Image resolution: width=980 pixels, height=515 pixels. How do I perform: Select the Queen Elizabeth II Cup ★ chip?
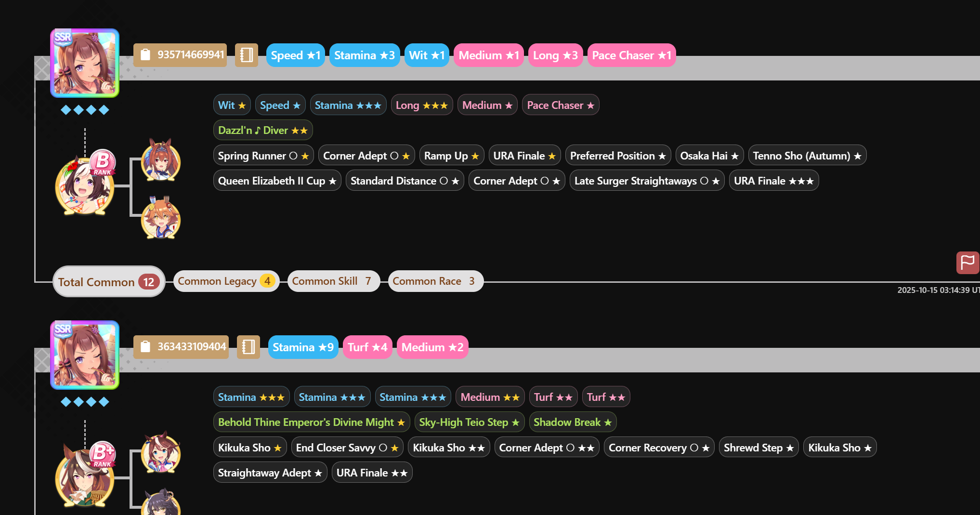277,181
